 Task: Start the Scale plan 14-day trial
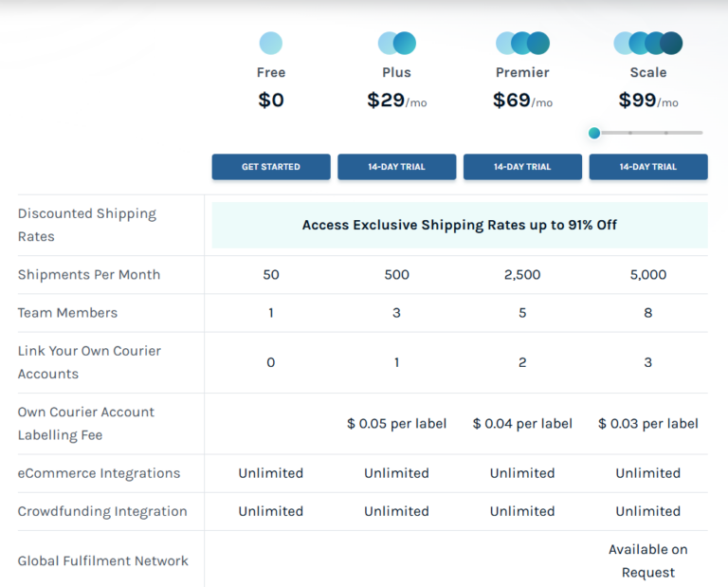[x=648, y=167]
